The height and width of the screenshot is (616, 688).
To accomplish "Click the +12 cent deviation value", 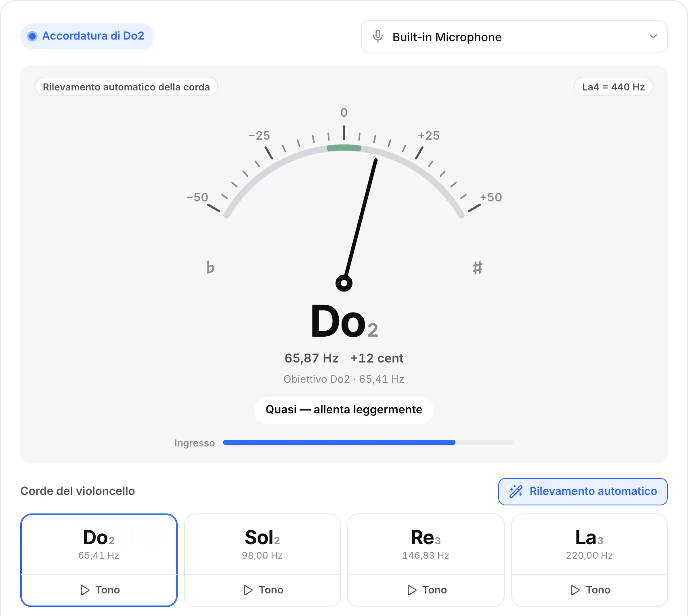I will (x=377, y=358).
